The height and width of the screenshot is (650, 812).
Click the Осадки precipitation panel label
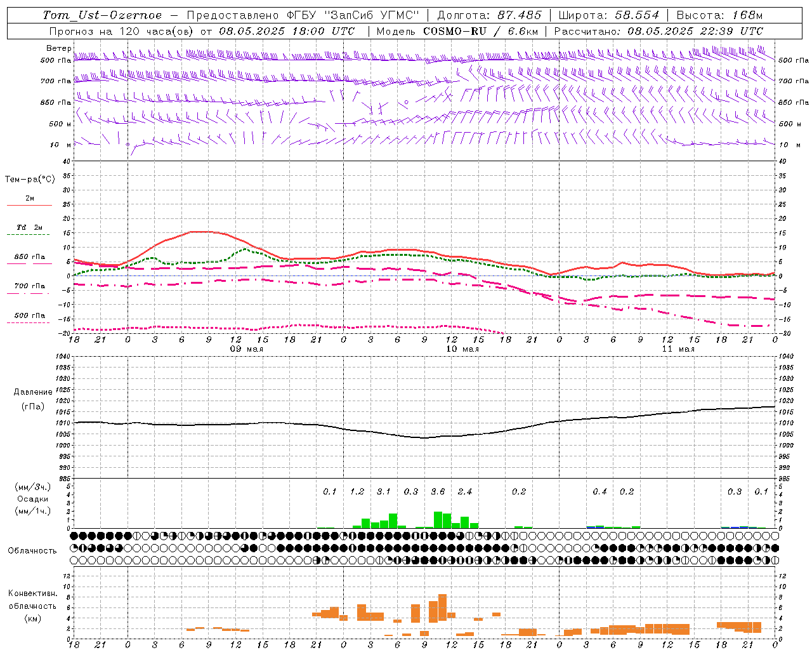click(33, 499)
